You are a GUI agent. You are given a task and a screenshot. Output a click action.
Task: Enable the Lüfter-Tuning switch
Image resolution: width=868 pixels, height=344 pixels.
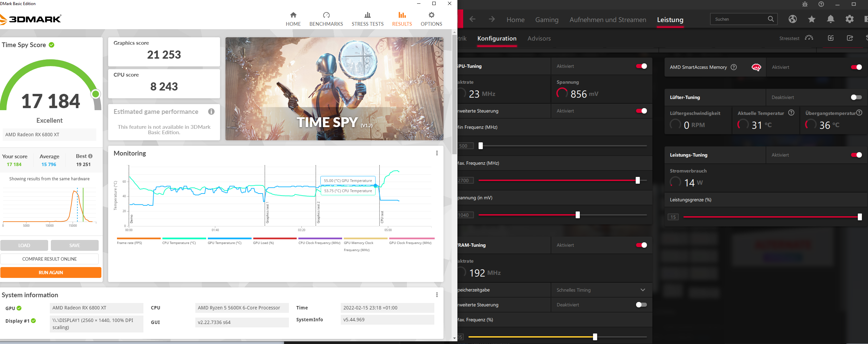click(x=856, y=97)
